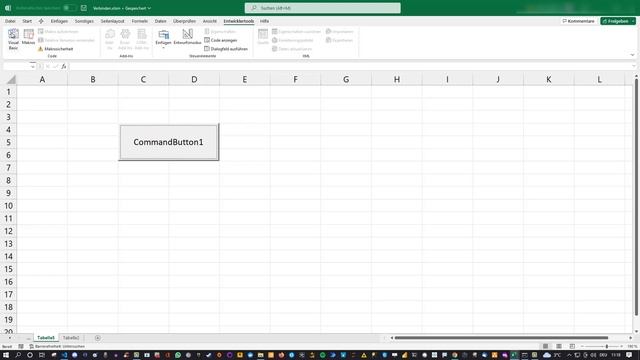The height and width of the screenshot is (360, 640).
Task: Open the file name dropdown in title bar
Action: coord(149,8)
